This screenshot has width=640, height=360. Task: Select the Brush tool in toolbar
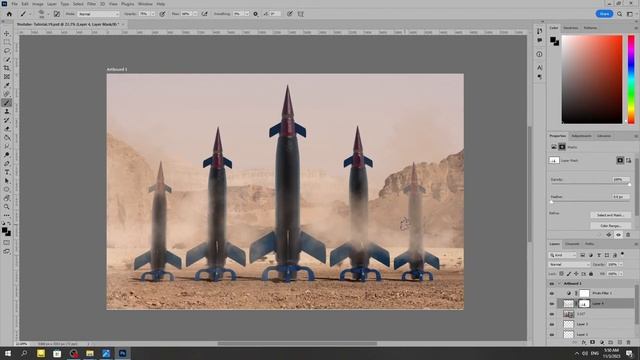(7, 103)
